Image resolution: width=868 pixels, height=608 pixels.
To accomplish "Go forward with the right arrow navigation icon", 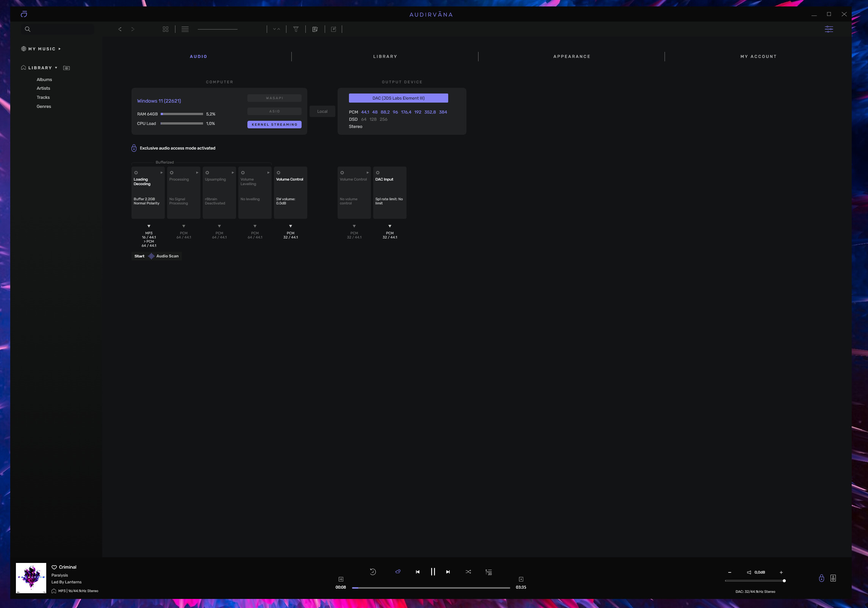I will (x=133, y=29).
